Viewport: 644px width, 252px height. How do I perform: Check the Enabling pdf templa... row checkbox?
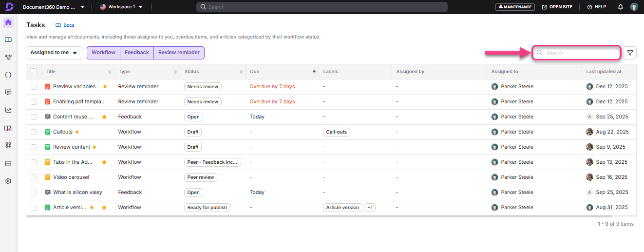pyautogui.click(x=34, y=102)
